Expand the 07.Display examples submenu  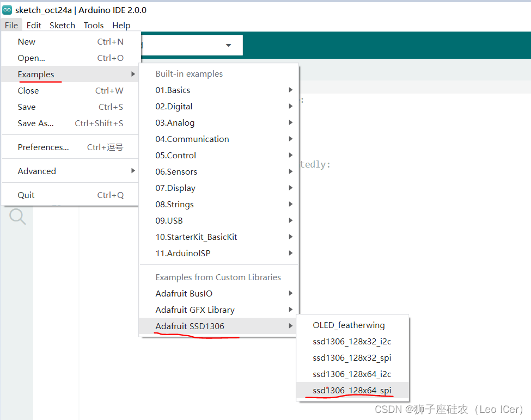[x=219, y=188]
